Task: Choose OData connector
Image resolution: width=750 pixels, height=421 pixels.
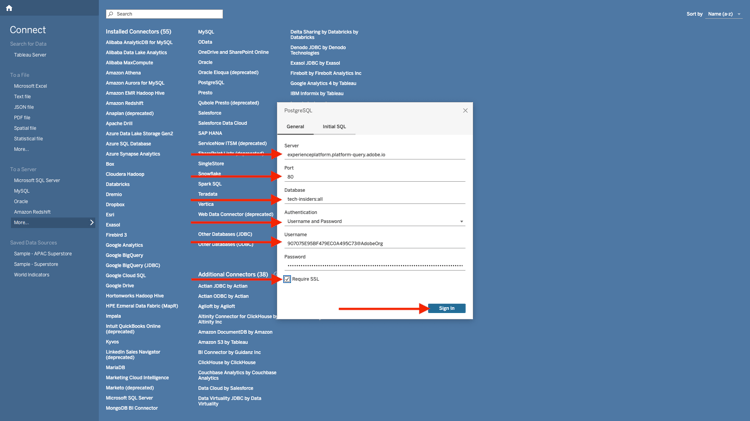Action: [205, 42]
